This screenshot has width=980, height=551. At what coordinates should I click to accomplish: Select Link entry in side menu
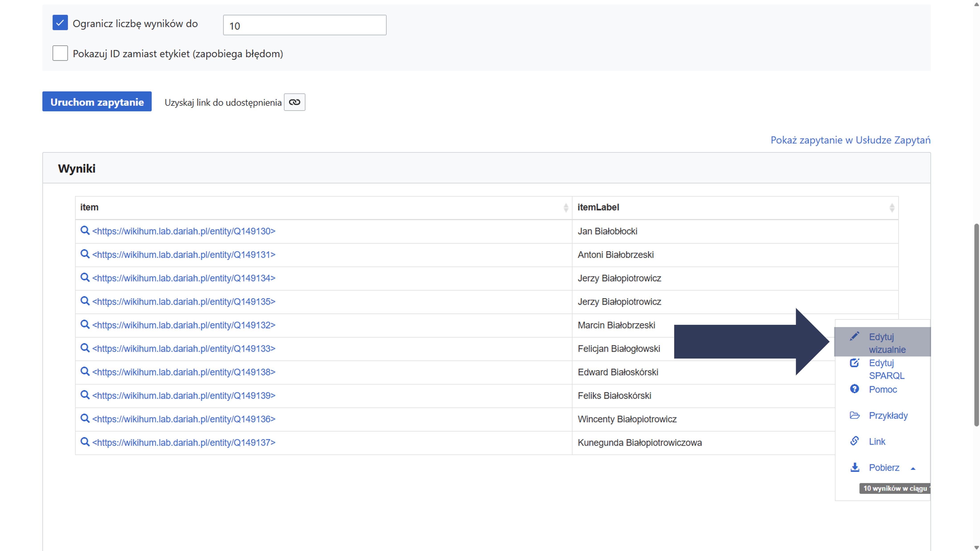pyautogui.click(x=877, y=441)
